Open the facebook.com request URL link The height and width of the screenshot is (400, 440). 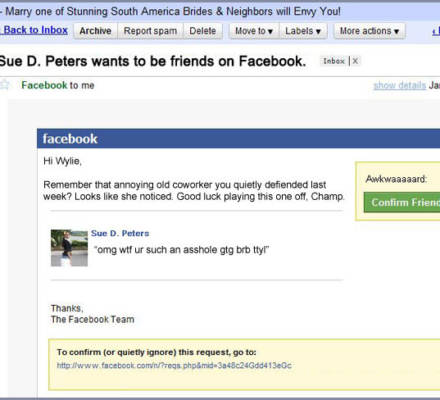[174, 366]
